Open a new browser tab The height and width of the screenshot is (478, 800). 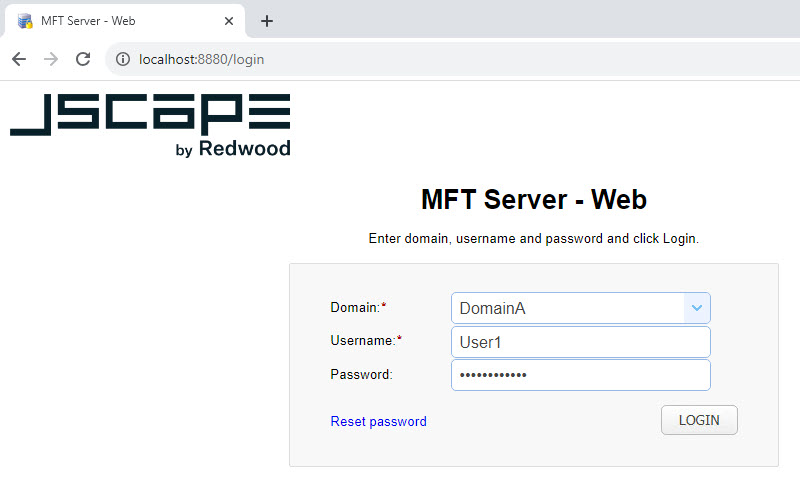click(267, 21)
